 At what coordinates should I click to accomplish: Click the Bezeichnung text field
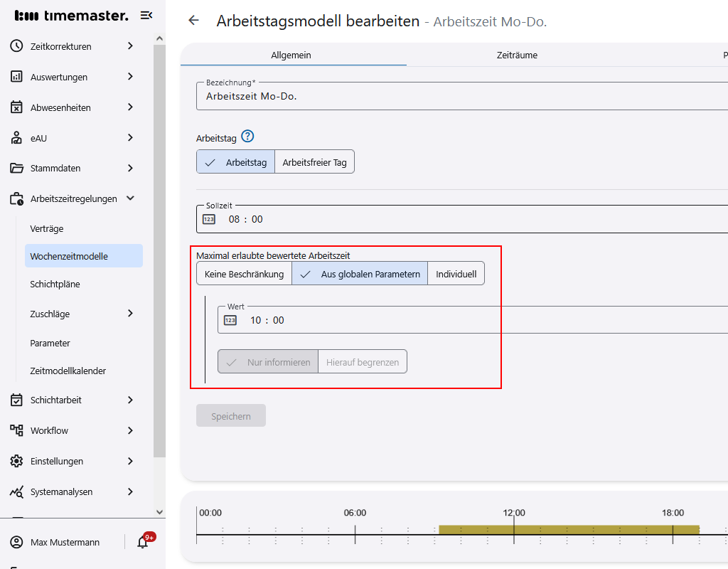[x=462, y=96]
